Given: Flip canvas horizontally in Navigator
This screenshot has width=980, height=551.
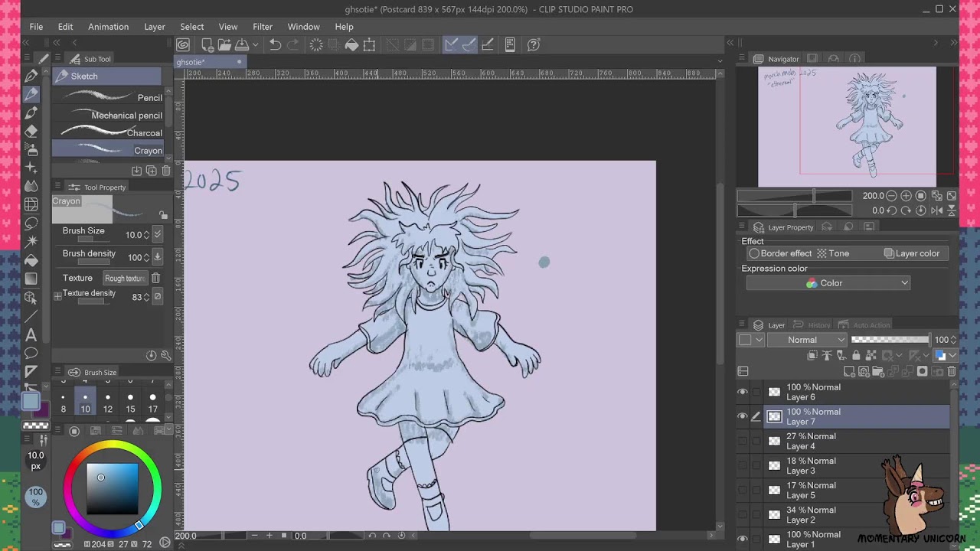Looking at the screenshot, I should tap(936, 210).
